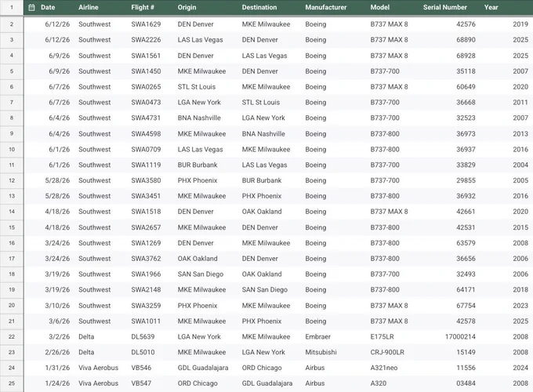Select row number 1 header
This screenshot has width=533, height=392.
[x=12, y=8]
